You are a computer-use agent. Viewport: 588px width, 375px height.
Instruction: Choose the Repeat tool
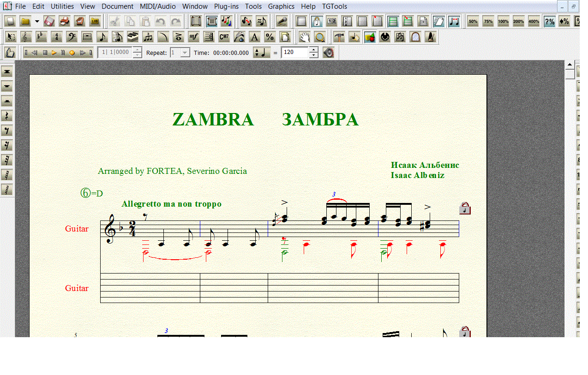click(209, 37)
